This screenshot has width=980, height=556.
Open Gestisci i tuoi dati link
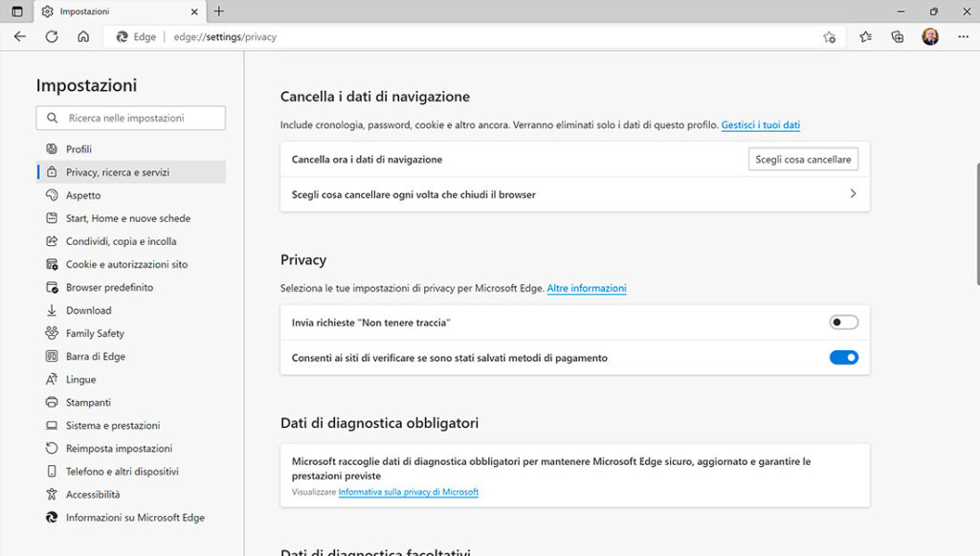click(761, 125)
